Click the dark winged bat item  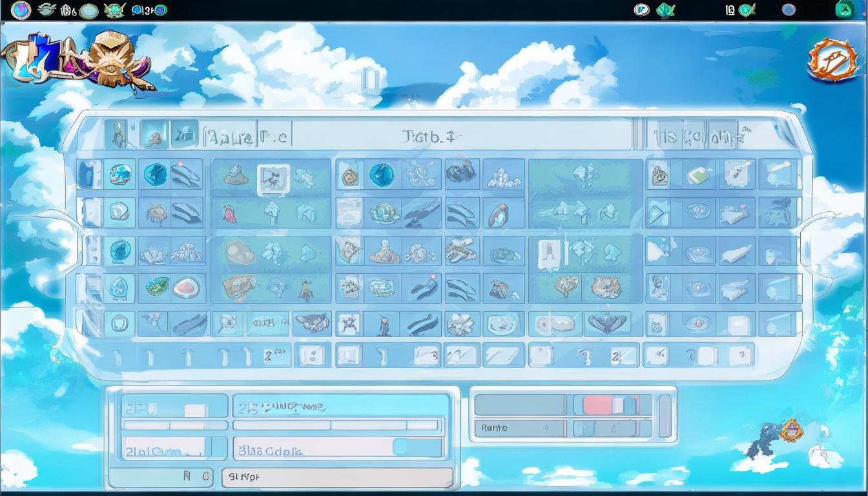[x=607, y=323]
